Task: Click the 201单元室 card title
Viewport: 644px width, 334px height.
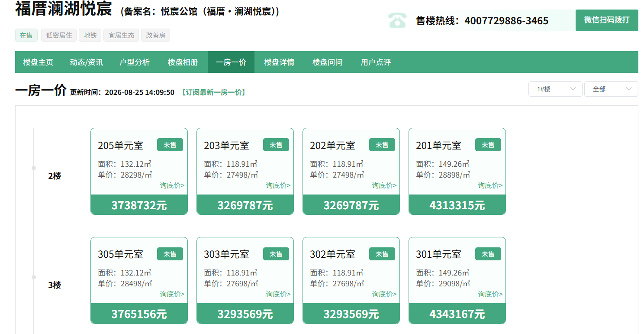Action: coord(438,146)
